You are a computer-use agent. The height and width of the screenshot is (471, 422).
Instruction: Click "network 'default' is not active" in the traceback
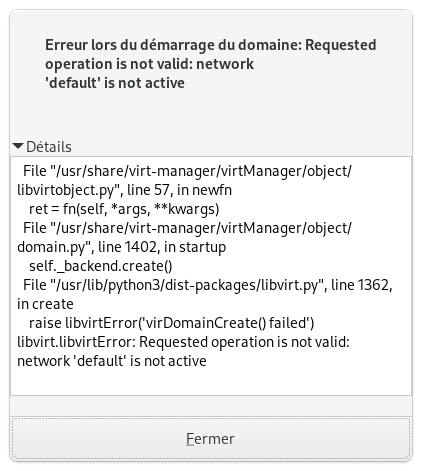tap(112, 361)
